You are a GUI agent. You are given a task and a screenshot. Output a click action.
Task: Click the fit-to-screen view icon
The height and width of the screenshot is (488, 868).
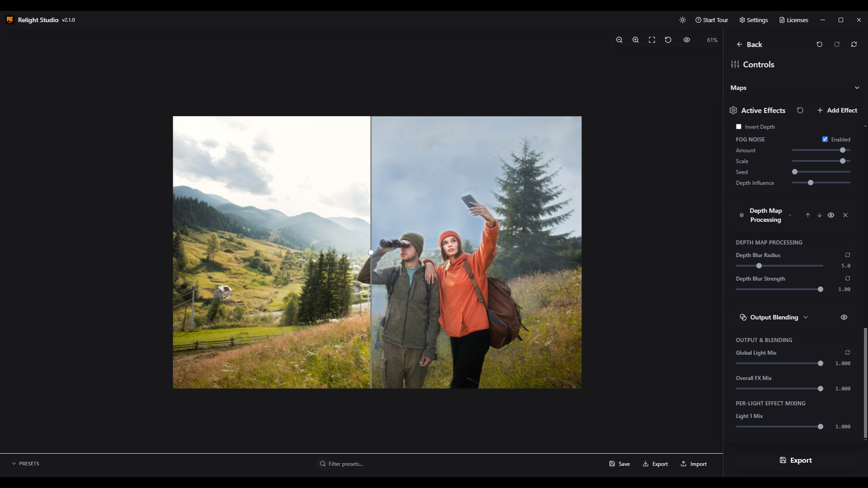click(652, 40)
